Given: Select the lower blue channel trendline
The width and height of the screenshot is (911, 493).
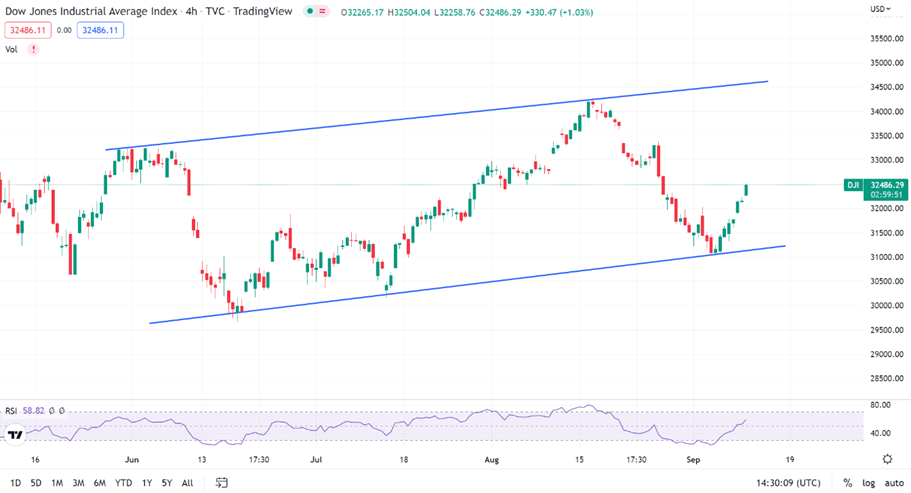Looking at the screenshot, I should (x=468, y=285).
